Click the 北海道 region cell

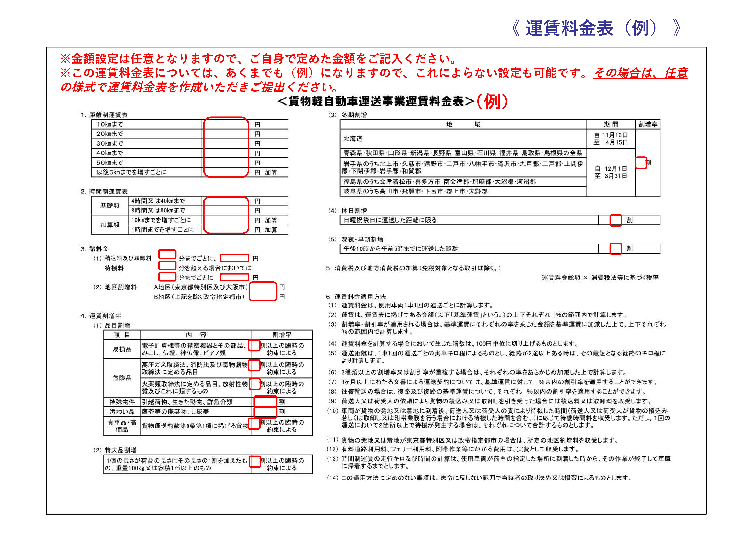pos(353,139)
